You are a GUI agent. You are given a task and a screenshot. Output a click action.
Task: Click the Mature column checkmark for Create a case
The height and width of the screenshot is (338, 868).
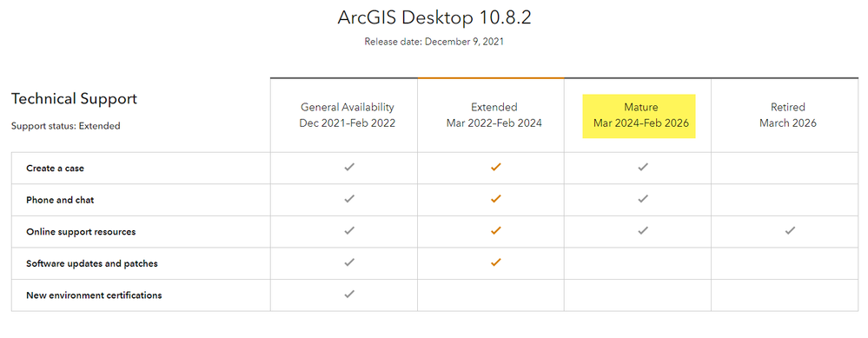click(x=643, y=167)
